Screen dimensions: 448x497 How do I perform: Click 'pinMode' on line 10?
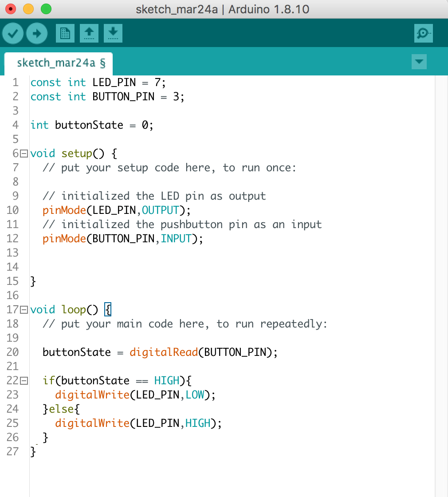pyautogui.click(x=64, y=210)
